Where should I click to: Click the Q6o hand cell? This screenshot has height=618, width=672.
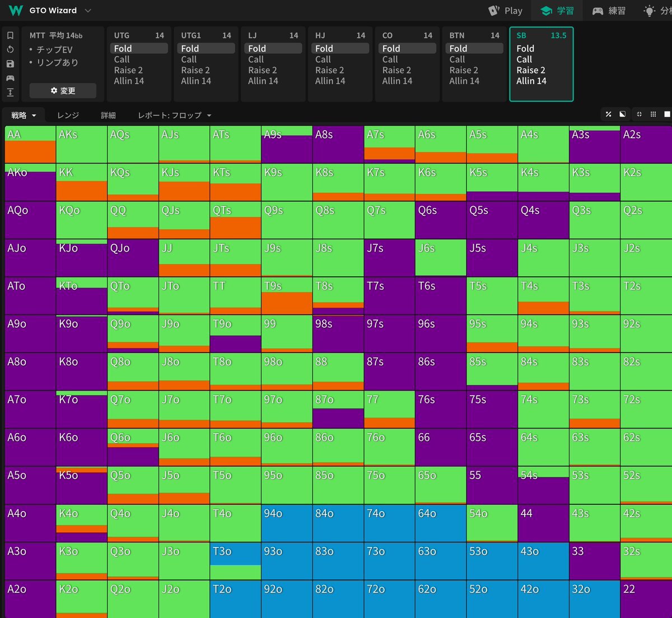(x=133, y=447)
